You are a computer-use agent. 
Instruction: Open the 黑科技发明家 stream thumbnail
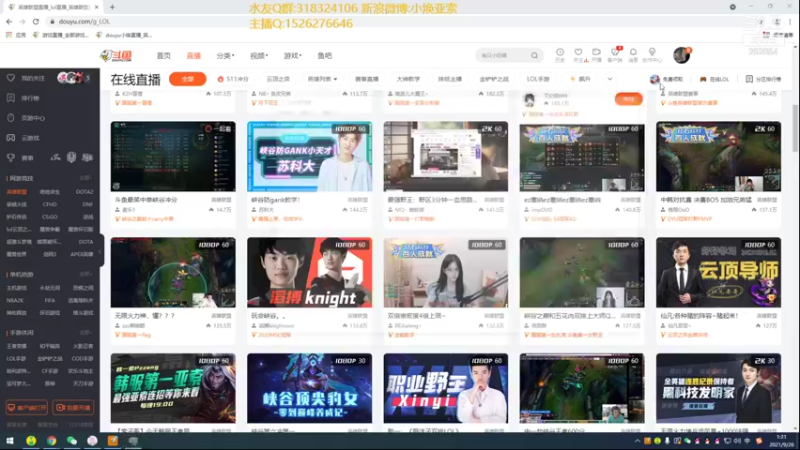click(718, 388)
